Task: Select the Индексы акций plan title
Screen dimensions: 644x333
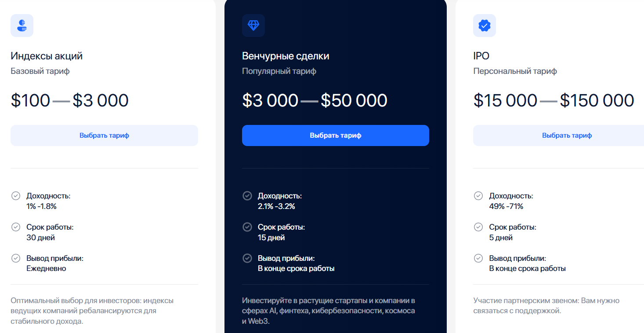Action: (47, 56)
